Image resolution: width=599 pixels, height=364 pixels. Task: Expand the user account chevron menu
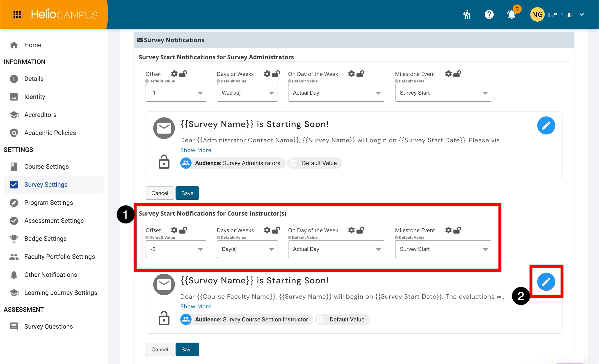582,15
